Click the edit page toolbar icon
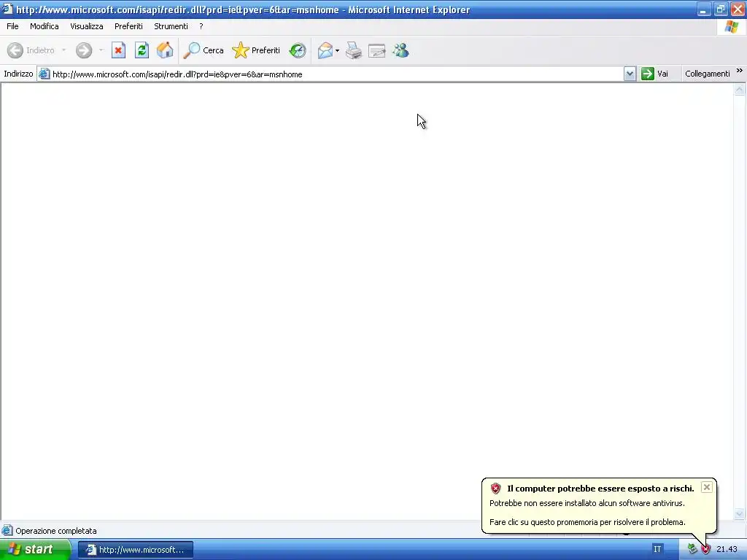747x560 pixels. (x=377, y=50)
